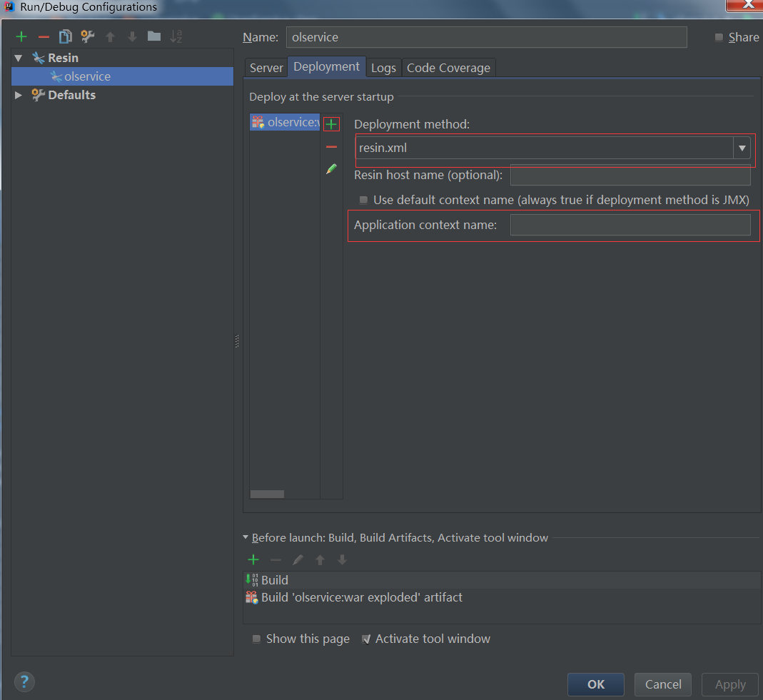Open the Logs tab
This screenshot has width=763, height=700.
click(383, 68)
